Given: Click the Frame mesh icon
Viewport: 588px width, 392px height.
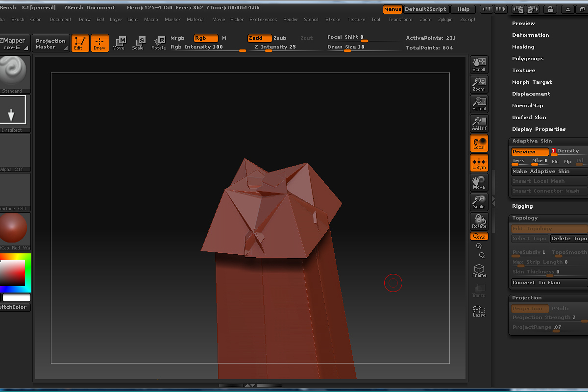Looking at the screenshot, I should click(479, 270).
